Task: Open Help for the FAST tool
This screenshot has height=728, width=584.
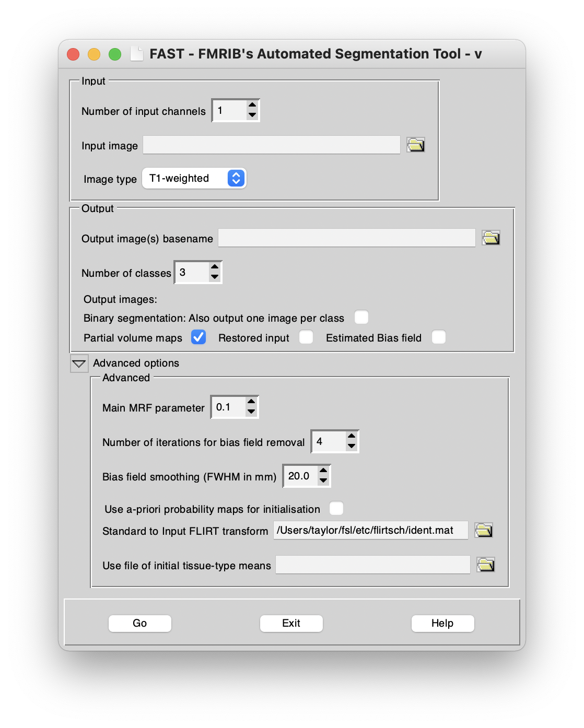Action: pos(442,623)
